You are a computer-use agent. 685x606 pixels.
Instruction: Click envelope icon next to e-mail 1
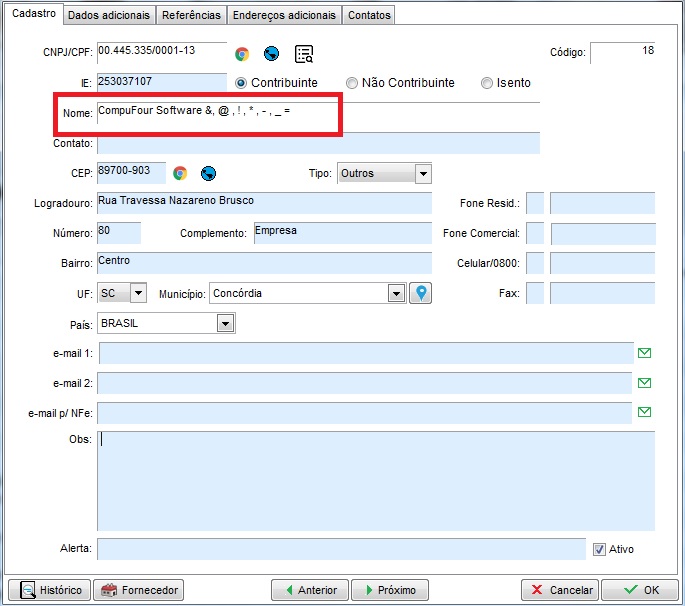(645, 353)
